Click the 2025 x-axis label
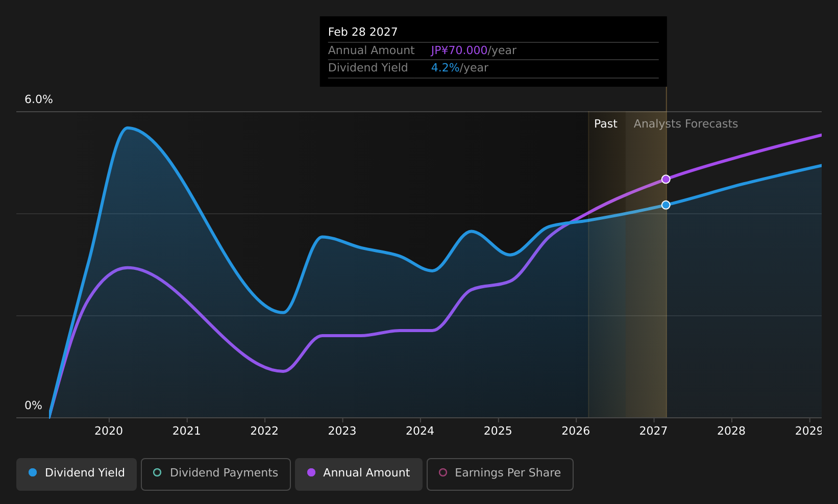The width and height of the screenshot is (838, 504). tap(498, 431)
